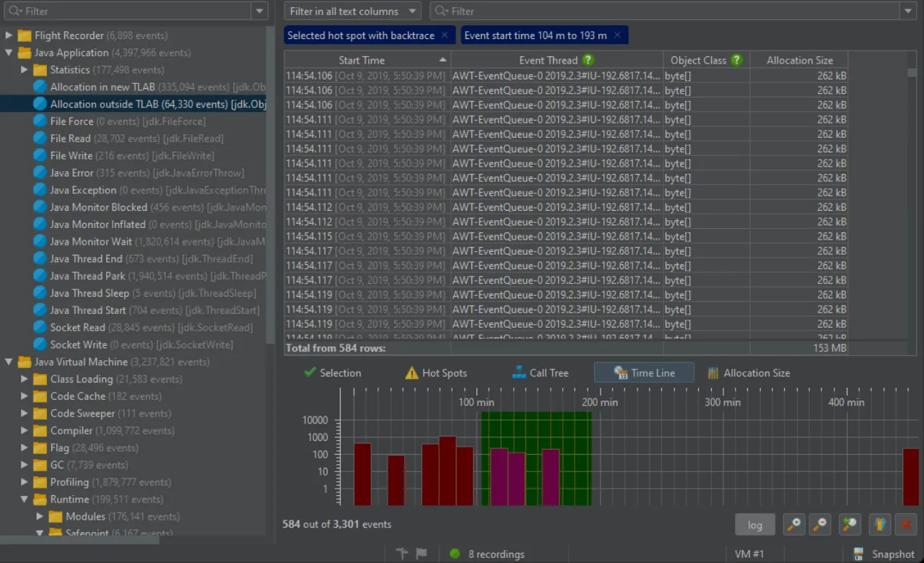Screen dimensions: 924x563
Task: Expand the Flight Recorder folder
Action: tap(9, 35)
